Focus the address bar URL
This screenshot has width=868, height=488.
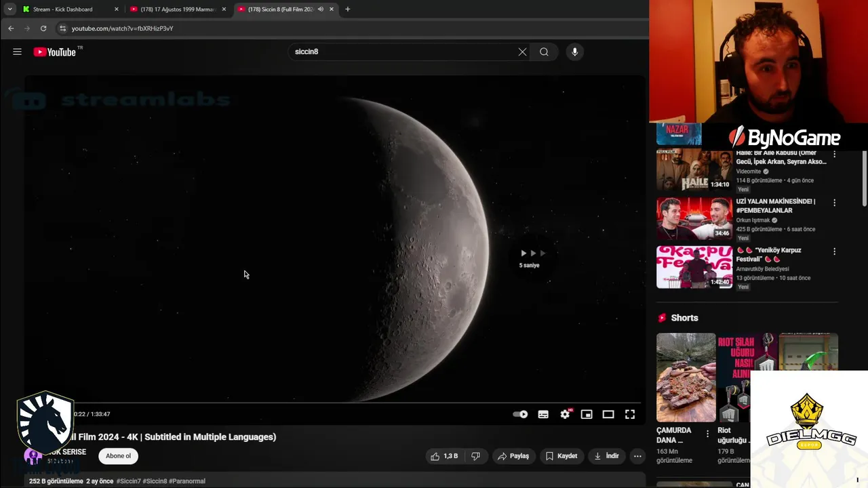pyautogui.click(x=123, y=28)
